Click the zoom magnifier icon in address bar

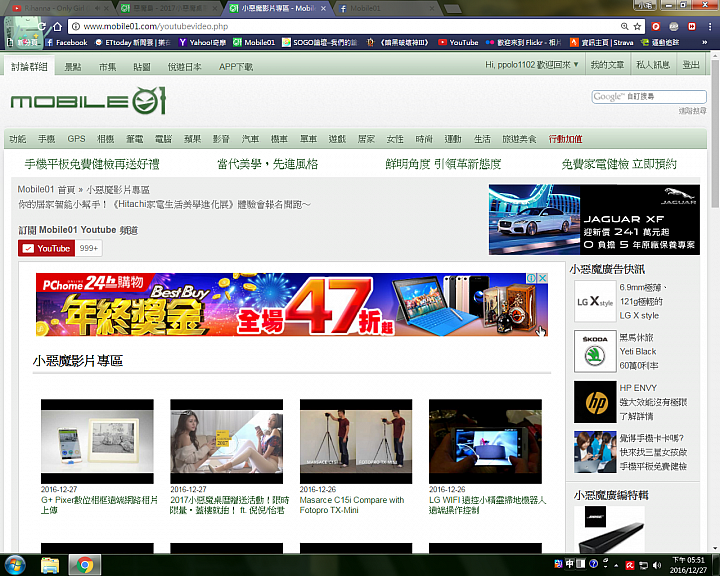pos(624,27)
